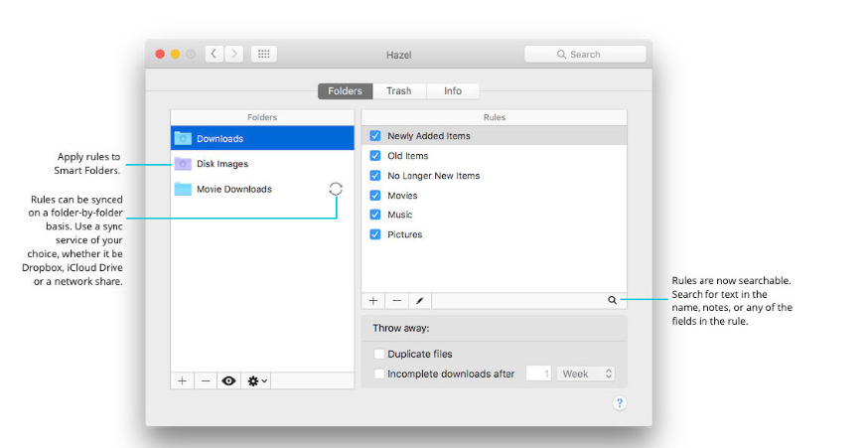Edit selected rule with pencil button
Screen dimensions: 868x448
(x=420, y=301)
